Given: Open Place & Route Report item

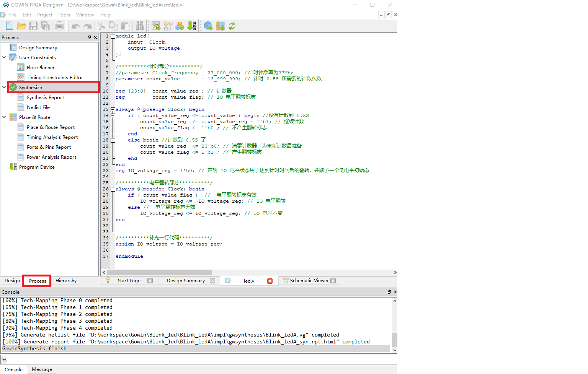Looking at the screenshot, I should pyautogui.click(x=51, y=127).
